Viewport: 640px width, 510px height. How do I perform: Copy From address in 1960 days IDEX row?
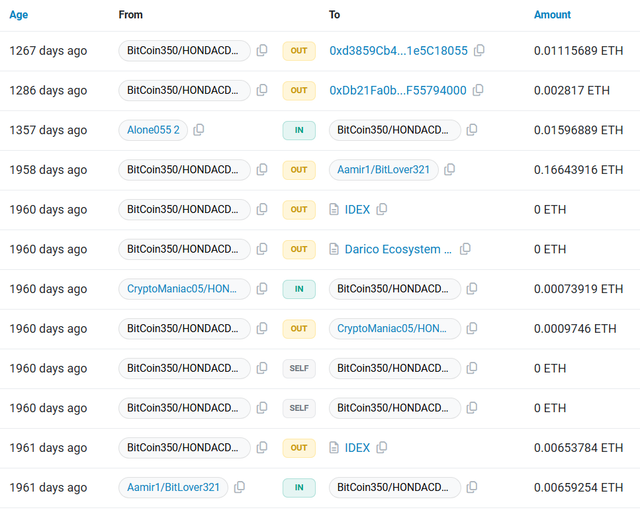pos(262,209)
